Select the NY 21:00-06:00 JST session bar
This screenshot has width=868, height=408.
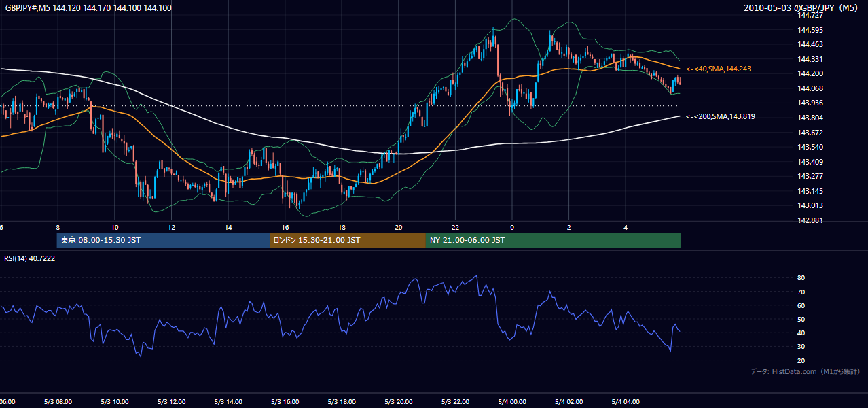coord(554,240)
